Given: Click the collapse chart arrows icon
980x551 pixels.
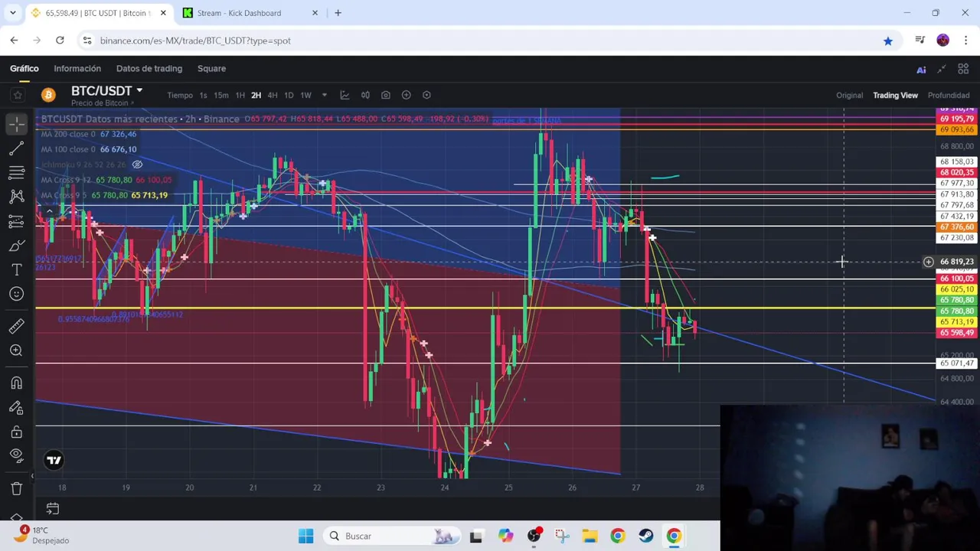Looking at the screenshot, I should tap(942, 69).
